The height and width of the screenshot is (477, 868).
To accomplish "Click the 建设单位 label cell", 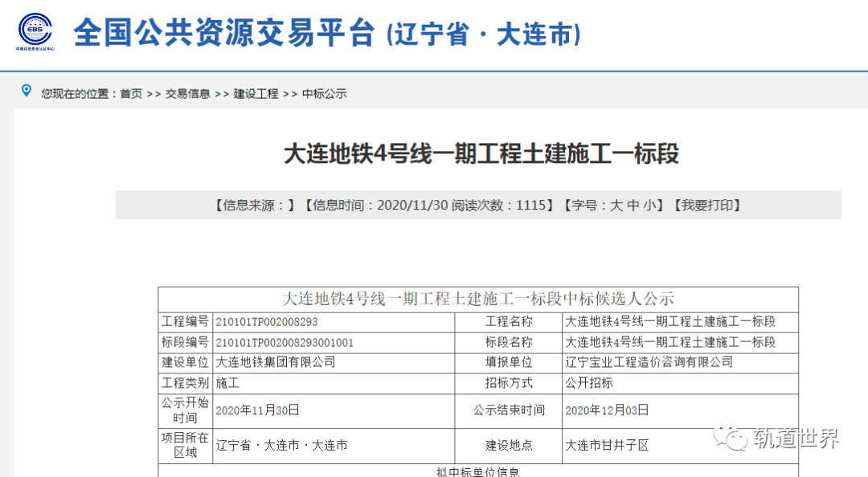I will coord(186,362).
